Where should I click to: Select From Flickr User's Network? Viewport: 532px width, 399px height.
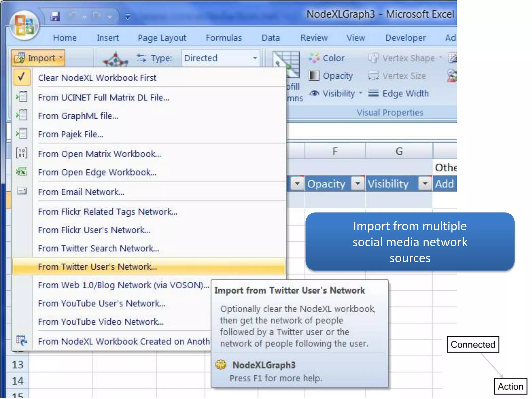[149, 230]
